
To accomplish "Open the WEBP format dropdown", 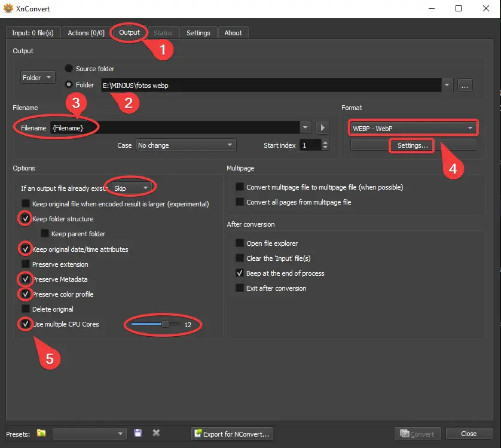I will [413, 128].
